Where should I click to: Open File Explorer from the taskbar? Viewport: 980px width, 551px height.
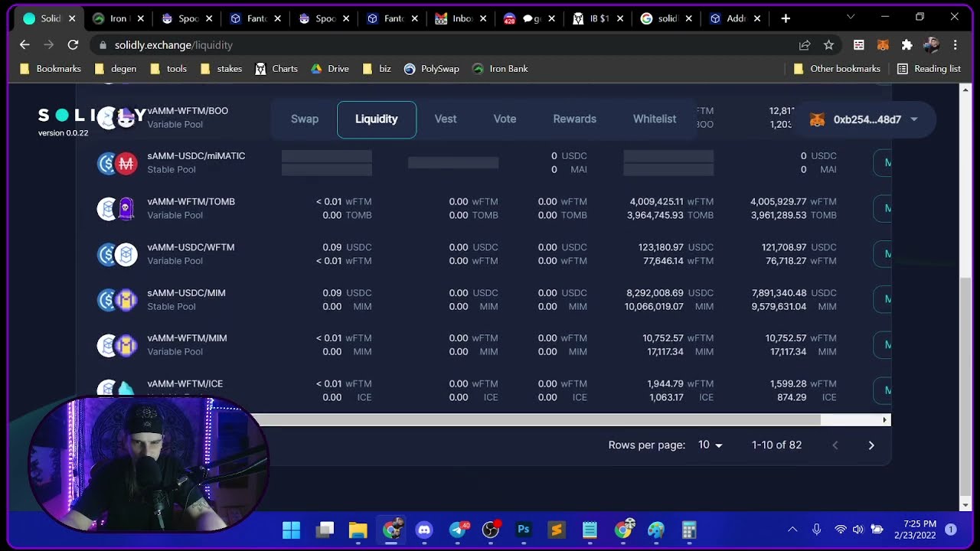point(358,530)
